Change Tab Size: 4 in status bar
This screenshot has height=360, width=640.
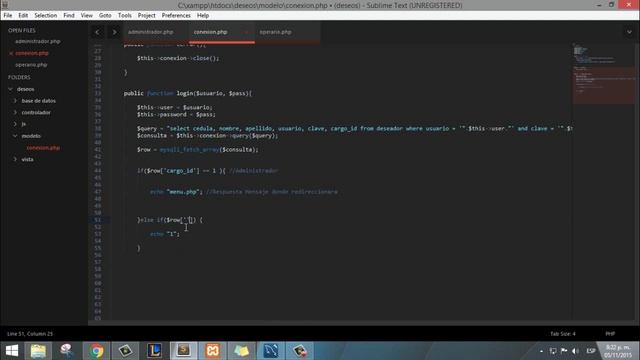tap(562, 334)
